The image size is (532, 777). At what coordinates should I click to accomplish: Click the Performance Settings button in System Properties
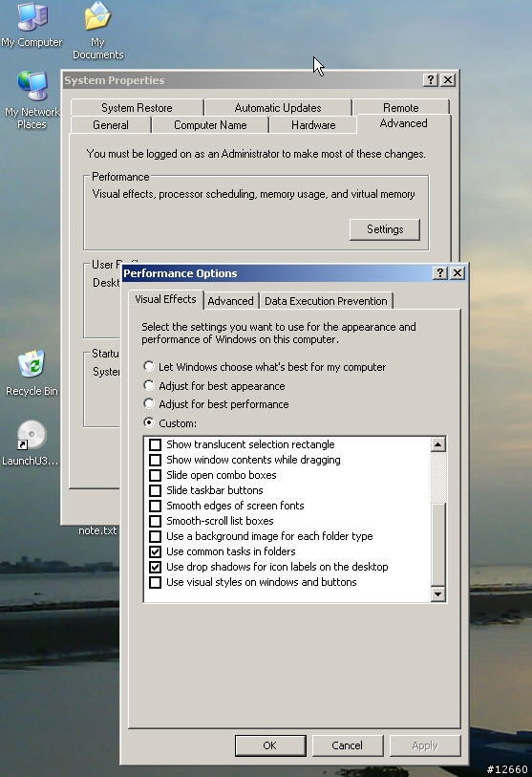click(x=385, y=229)
